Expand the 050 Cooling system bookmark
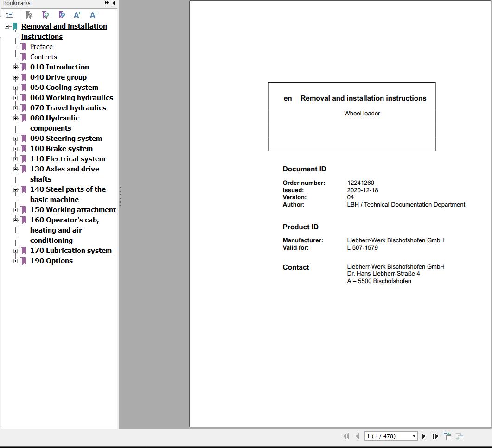This screenshot has height=448, width=492. point(15,88)
